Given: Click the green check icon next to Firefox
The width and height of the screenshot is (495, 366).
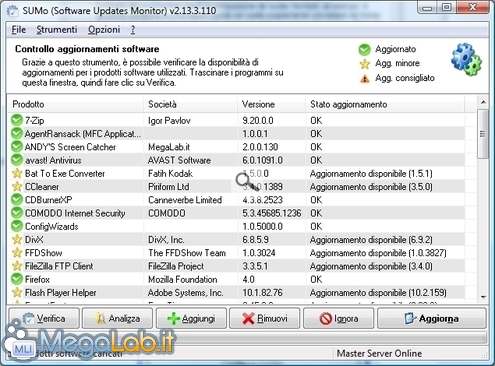Looking at the screenshot, I should [x=17, y=279].
